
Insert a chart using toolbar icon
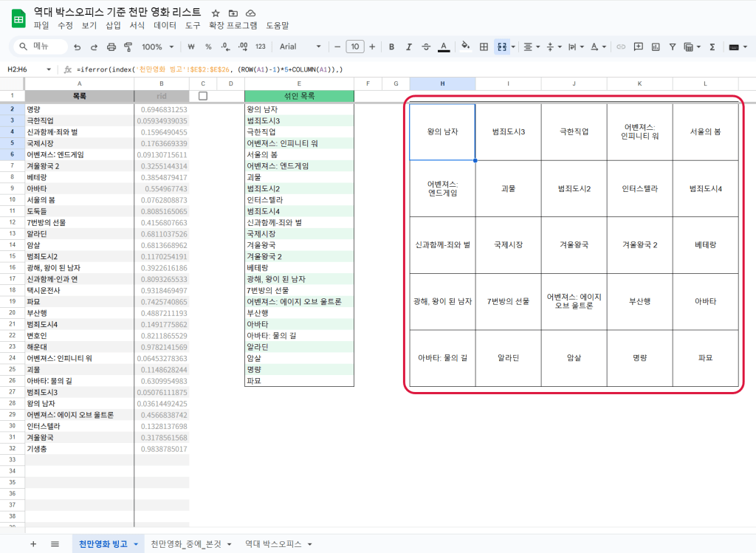[655, 47]
